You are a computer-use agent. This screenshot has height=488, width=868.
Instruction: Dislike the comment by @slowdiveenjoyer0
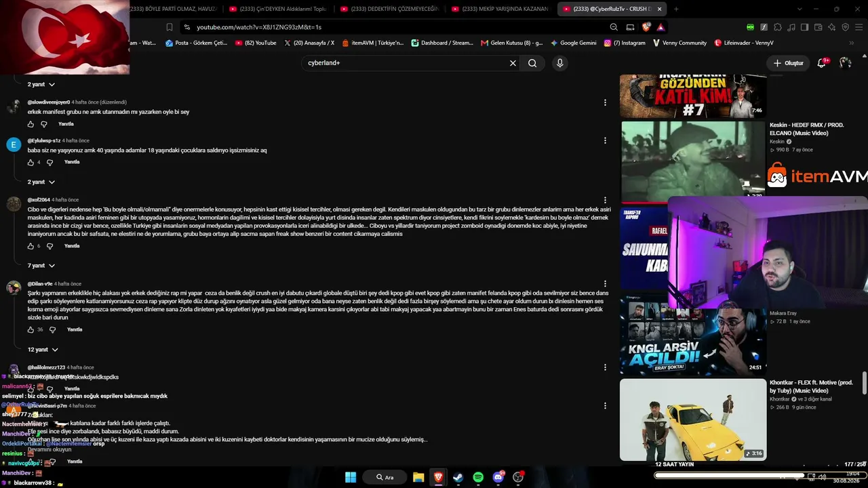[x=44, y=124]
